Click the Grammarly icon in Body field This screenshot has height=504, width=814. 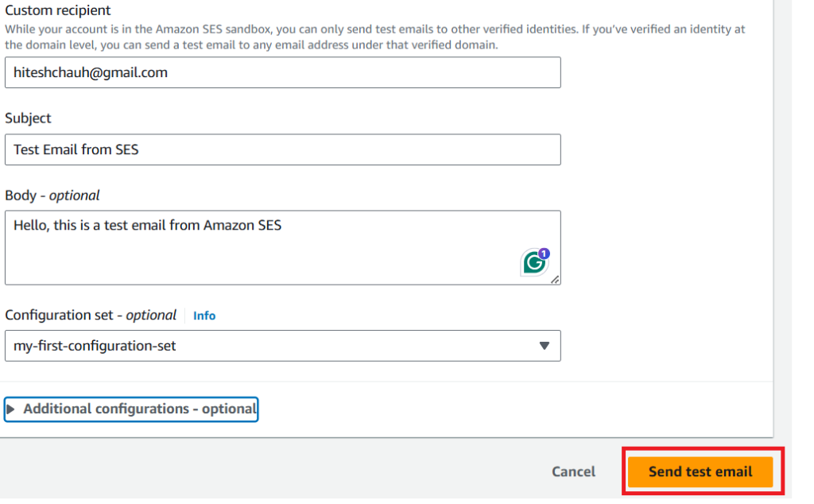click(x=534, y=263)
